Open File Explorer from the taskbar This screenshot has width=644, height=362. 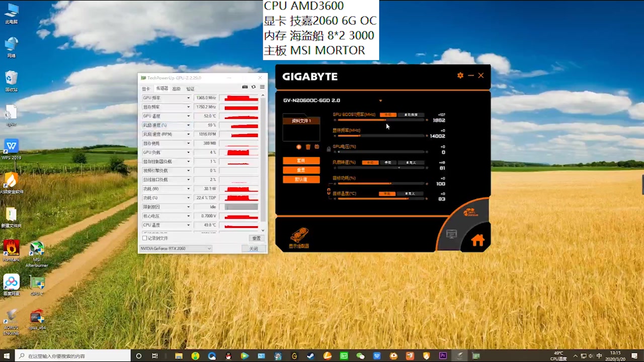tap(179, 356)
